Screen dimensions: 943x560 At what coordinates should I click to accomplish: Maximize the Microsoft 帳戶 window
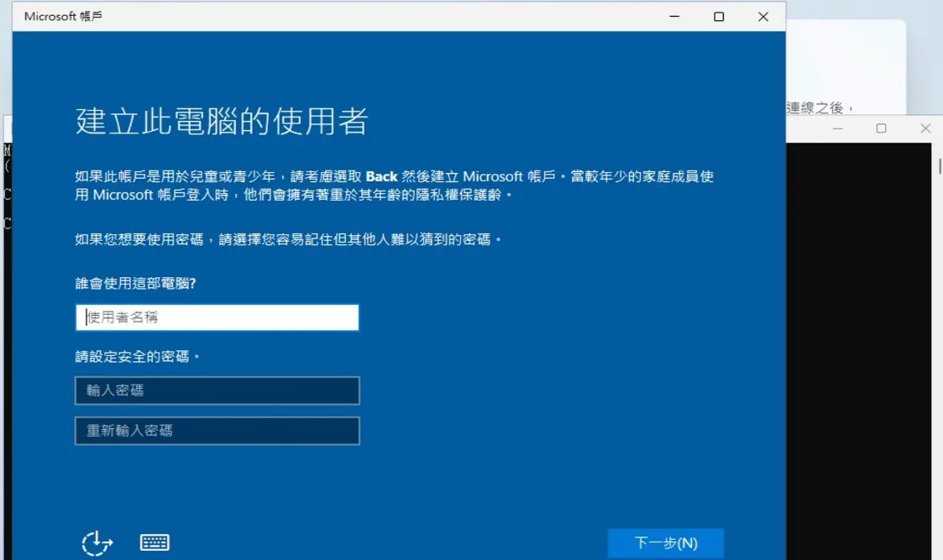click(x=719, y=17)
